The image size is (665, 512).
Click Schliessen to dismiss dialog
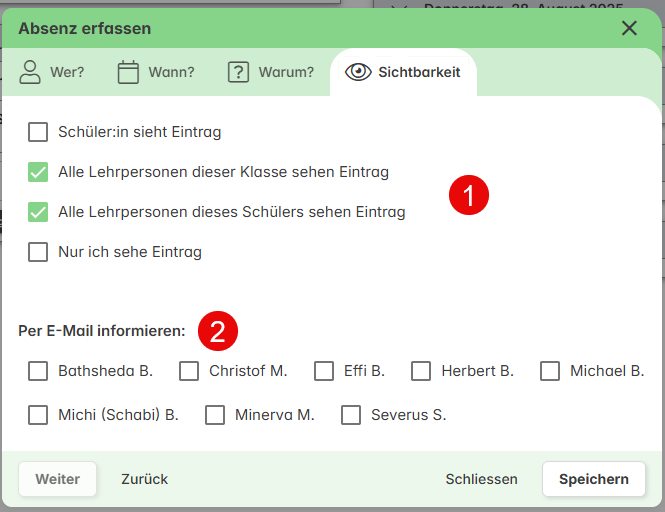pos(481,479)
